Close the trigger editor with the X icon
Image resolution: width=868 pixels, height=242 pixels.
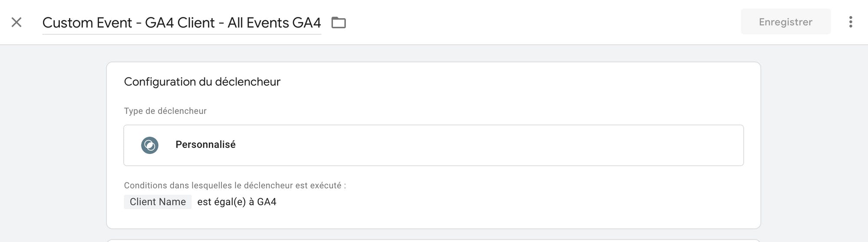point(16,22)
